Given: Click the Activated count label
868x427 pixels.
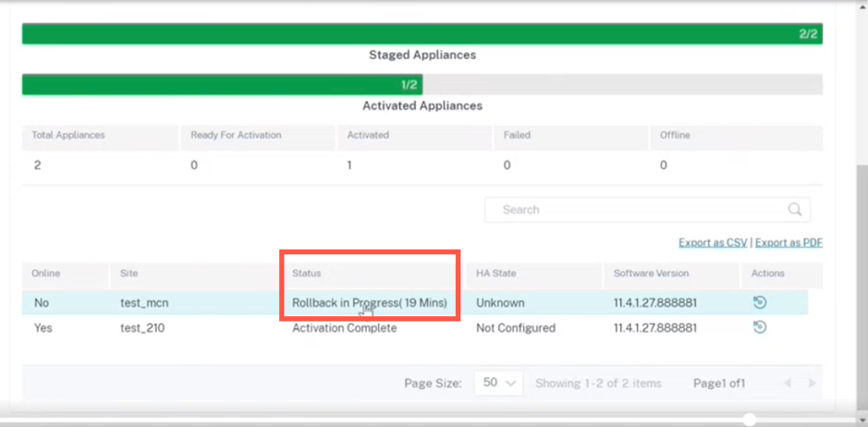Looking at the screenshot, I should [x=368, y=135].
